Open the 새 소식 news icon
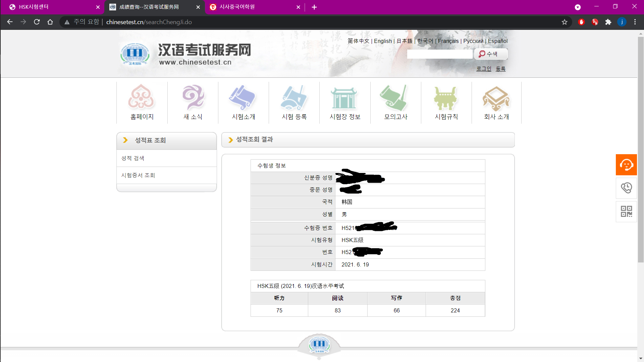Viewport: 644px width, 362px height. [193, 97]
